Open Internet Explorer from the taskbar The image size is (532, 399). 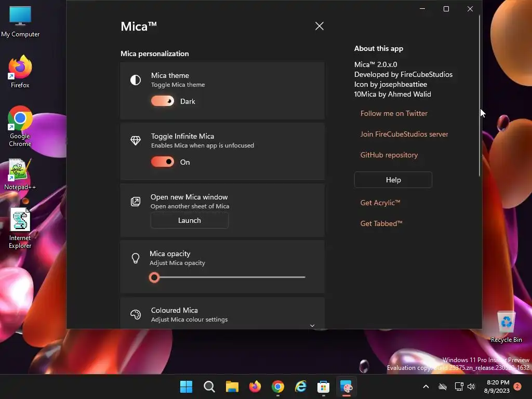point(301,387)
